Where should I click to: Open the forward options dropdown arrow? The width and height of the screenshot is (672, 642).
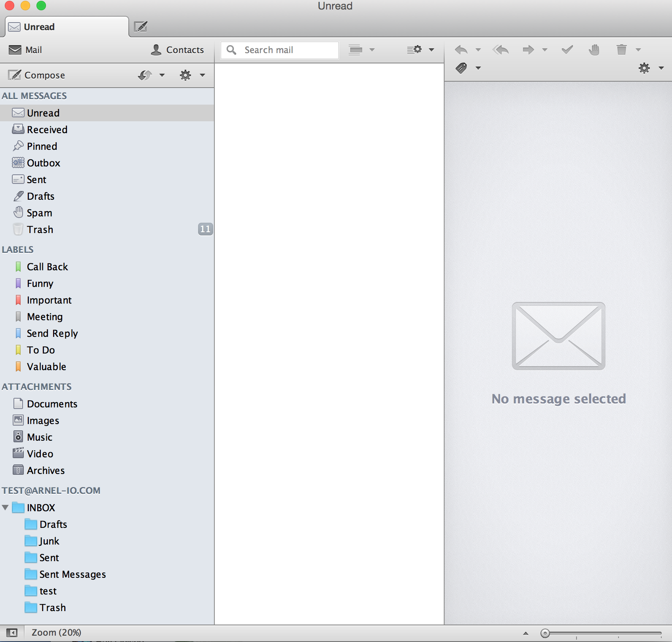pos(545,50)
